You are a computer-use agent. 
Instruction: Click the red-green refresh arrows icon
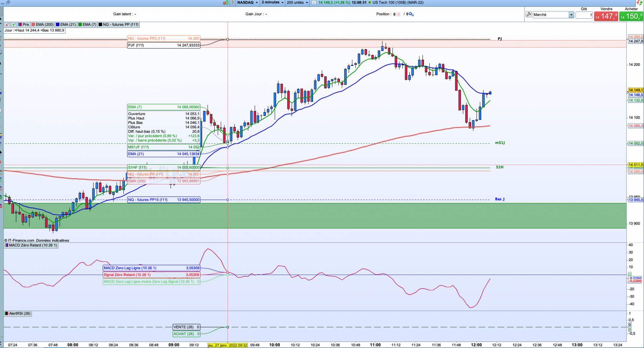point(639,3)
